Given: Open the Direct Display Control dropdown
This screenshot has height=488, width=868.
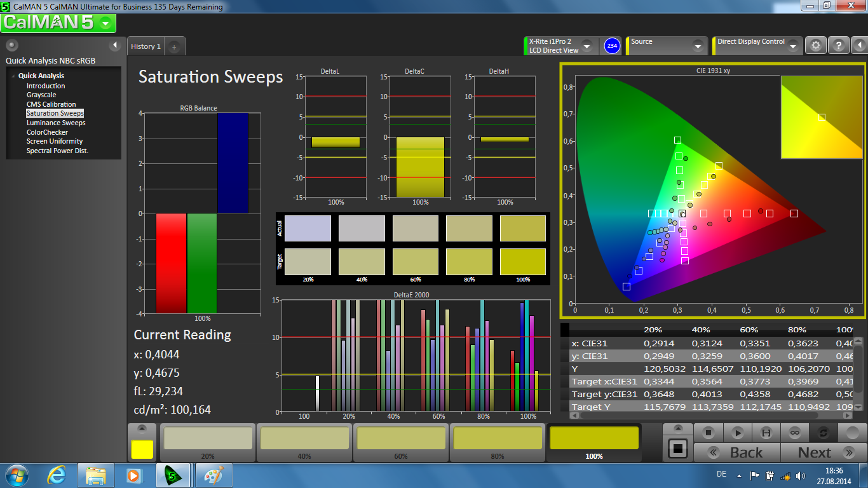Looking at the screenshot, I should (792, 46).
